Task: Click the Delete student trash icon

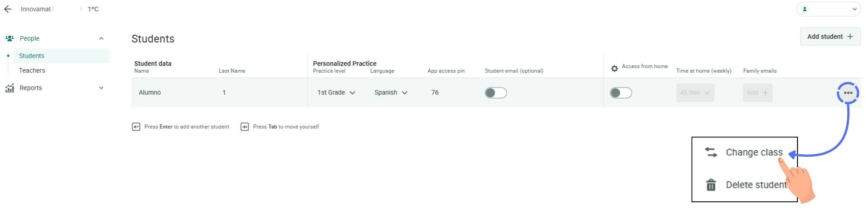Action: pyautogui.click(x=711, y=185)
